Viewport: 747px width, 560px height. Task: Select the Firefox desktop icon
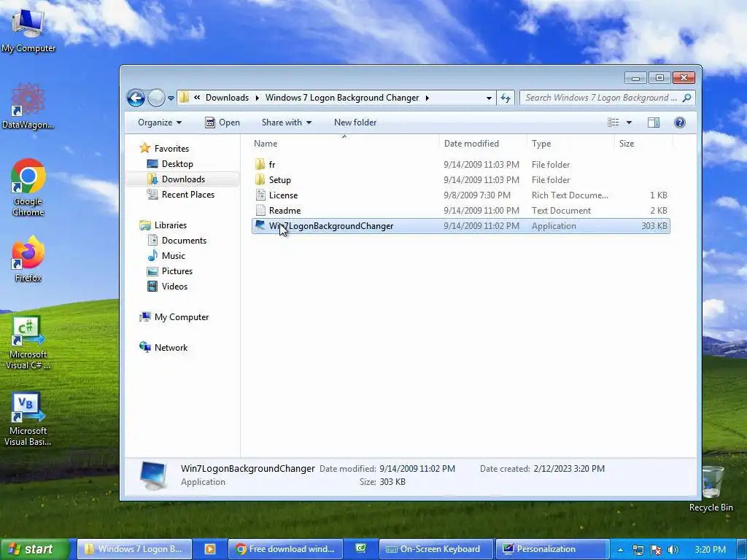point(28,259)
